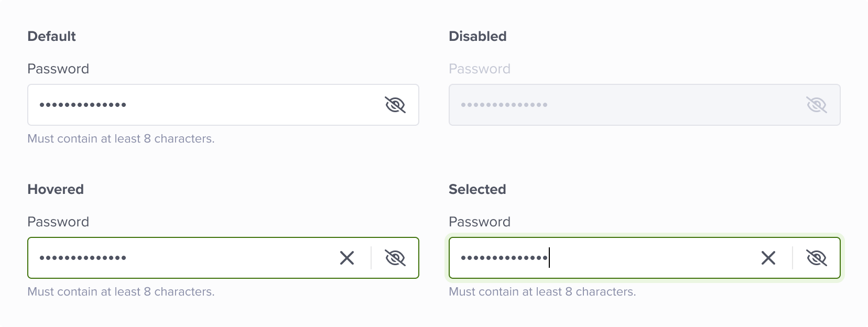Reveal the password in the Selected field

[817, 258]
